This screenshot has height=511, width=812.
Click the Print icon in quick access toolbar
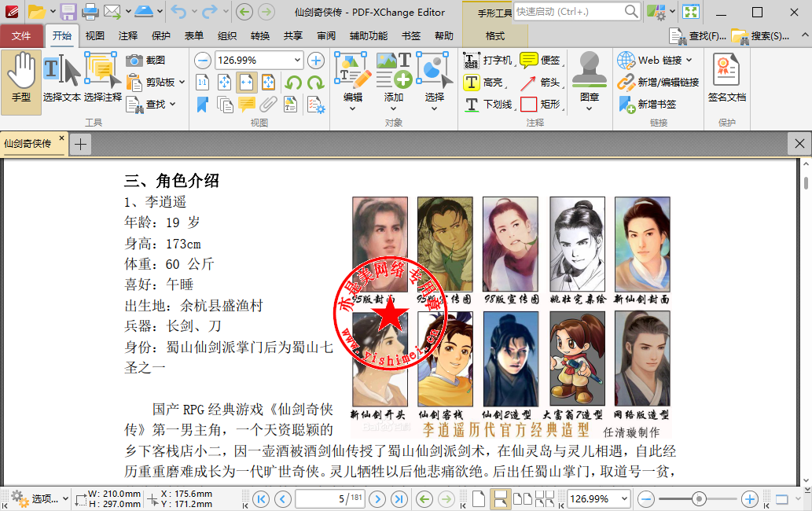click(90, 11)
